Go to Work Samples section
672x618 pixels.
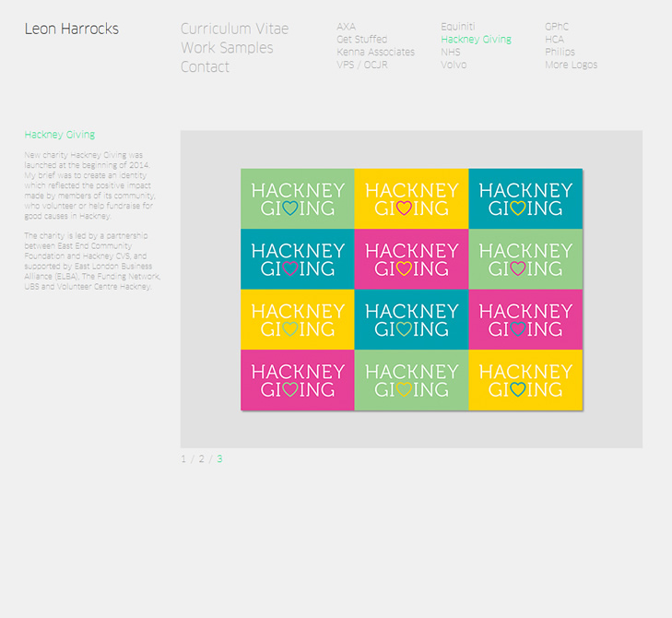(227, 48)
